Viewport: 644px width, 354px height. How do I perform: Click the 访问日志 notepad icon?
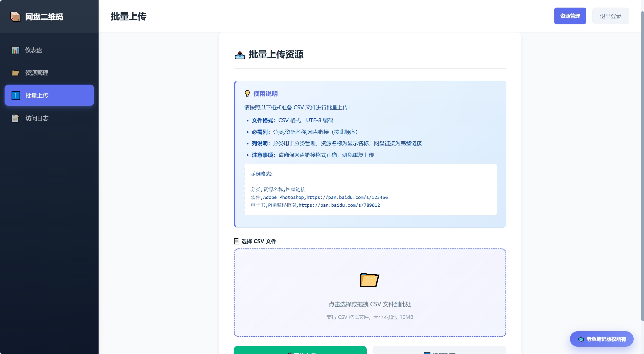[15, 118]
